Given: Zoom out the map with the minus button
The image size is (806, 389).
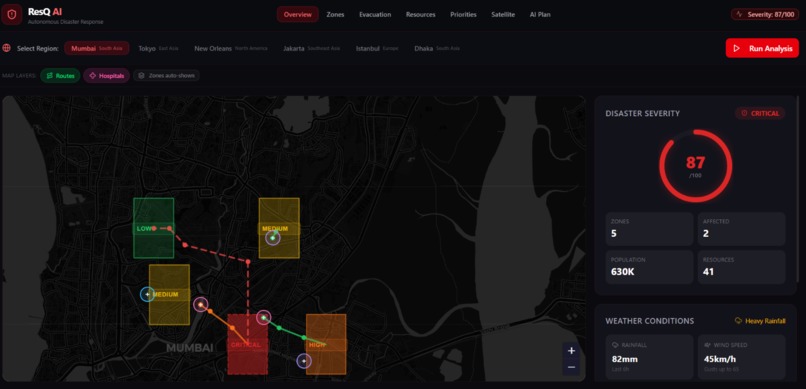Looking at the screenshot, I should [571, 367].
